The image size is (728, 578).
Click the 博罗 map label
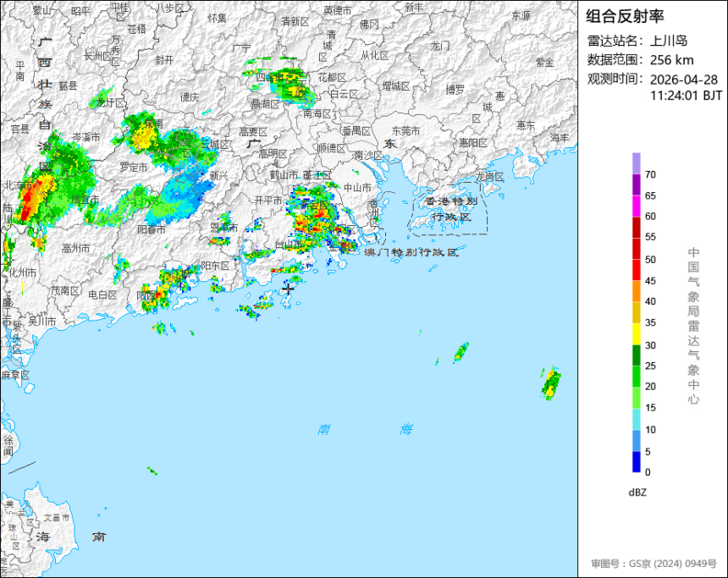pos(455,89)
